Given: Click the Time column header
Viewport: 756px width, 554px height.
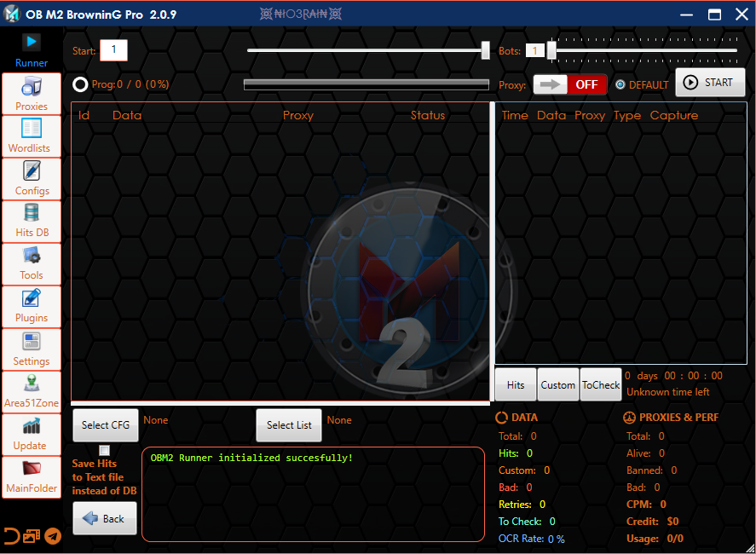Looking at the screenshot, I should tap(515, 115).
